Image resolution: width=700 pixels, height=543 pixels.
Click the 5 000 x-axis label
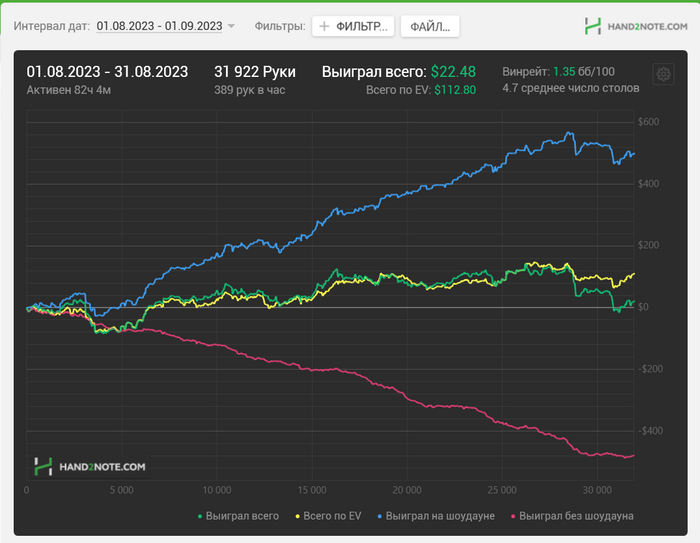(121, 490)
